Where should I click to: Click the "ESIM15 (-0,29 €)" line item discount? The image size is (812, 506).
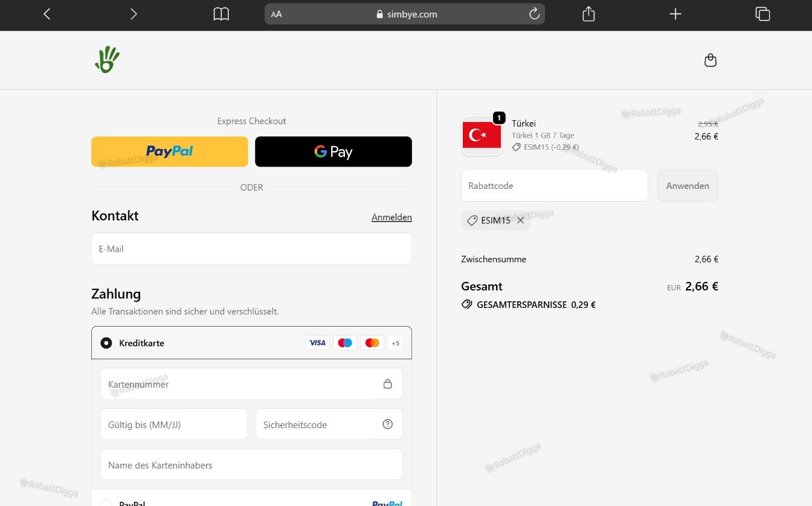point(546,147)
